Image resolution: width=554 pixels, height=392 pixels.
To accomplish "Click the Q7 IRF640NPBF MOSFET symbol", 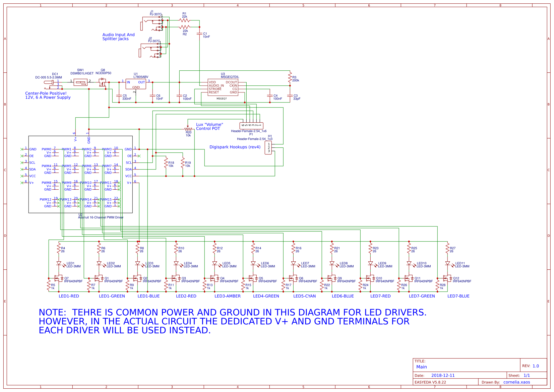I will (59, 278).
